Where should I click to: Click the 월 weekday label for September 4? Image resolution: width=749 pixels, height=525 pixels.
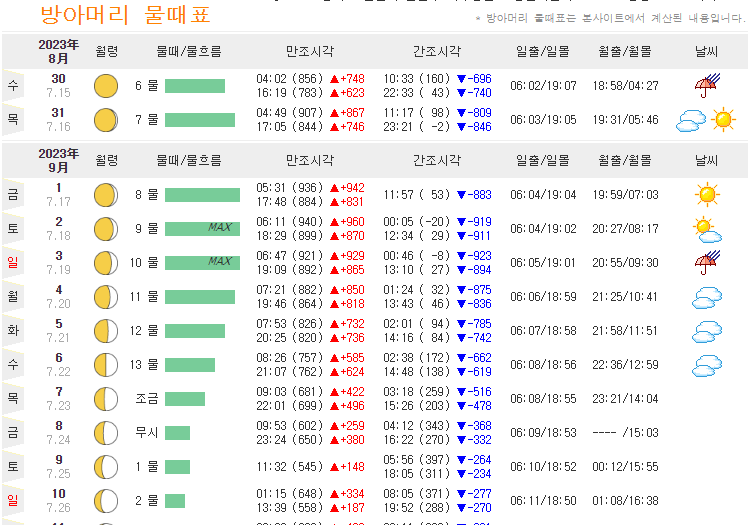13,296
